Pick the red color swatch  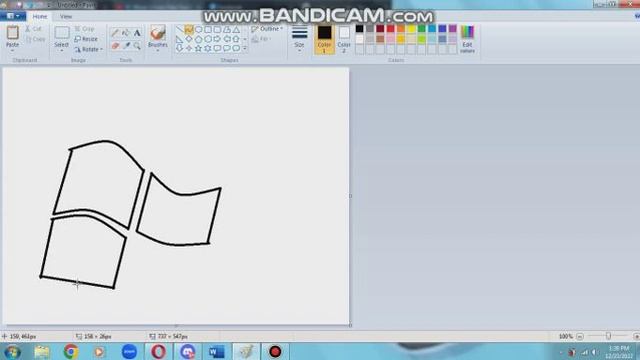[x=391, y=29]
